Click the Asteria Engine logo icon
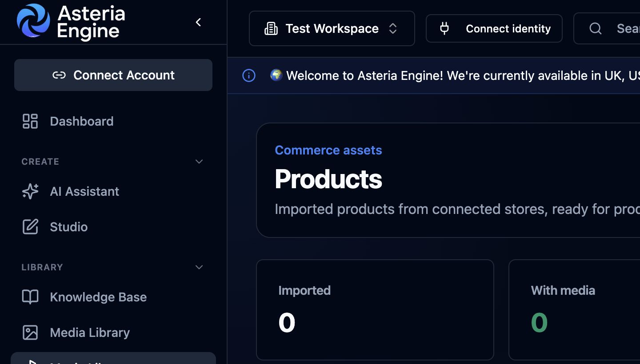Screen dimensions: 640x364 [x=34, y=20]
